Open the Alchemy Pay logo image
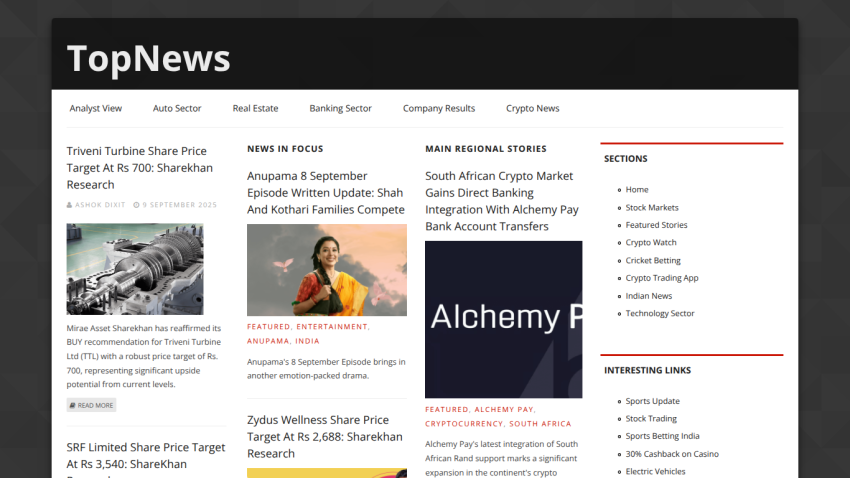The width and height of the screenshot is (850, 478). tap(504, 320)
